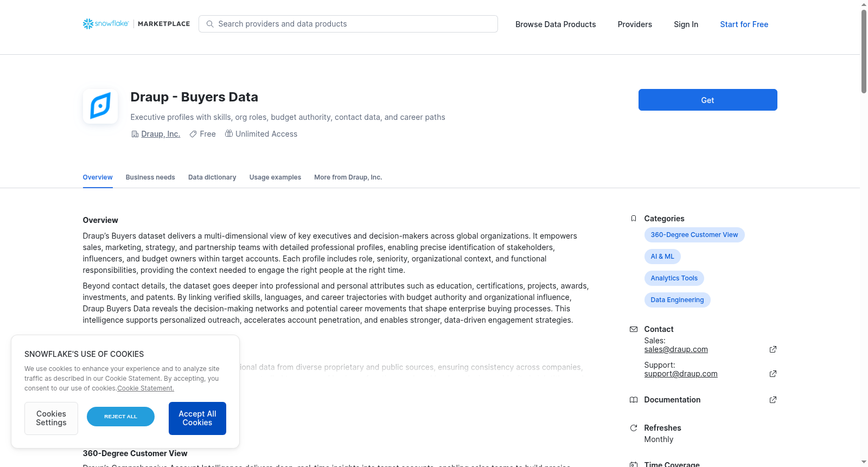Viewport: 868px width, 467px height.
Task: Click the Draup compass logo thumbnail
Action: pos(100,106)
